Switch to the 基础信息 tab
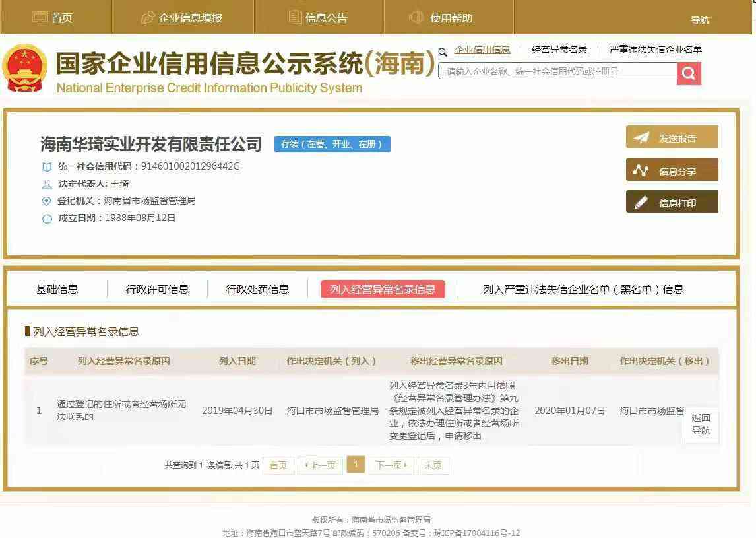Image resolution: width=756 pixels, height=538 pixels. pyautogui.click(x=57, y=289)
